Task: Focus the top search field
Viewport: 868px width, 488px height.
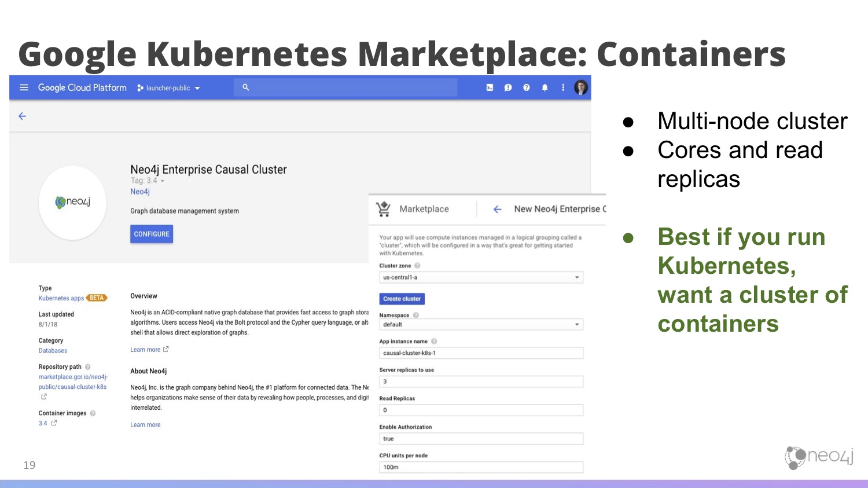Action: tap(345, 87)
